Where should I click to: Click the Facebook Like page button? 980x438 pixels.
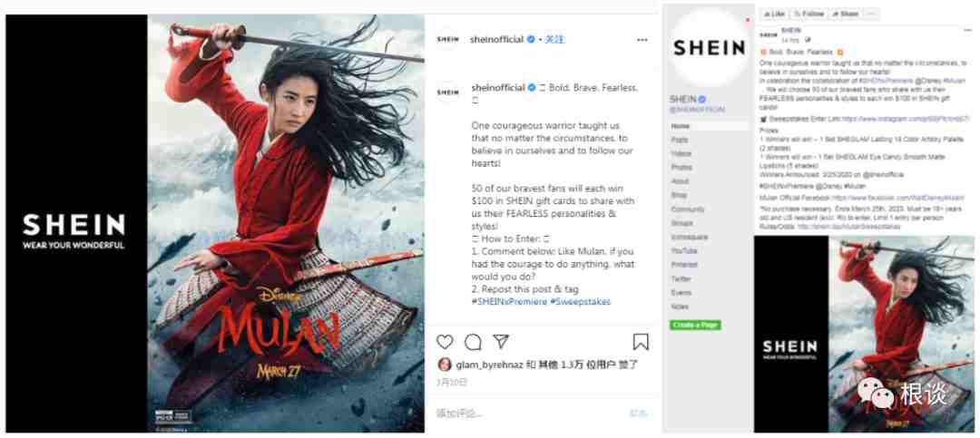(774, 13)
